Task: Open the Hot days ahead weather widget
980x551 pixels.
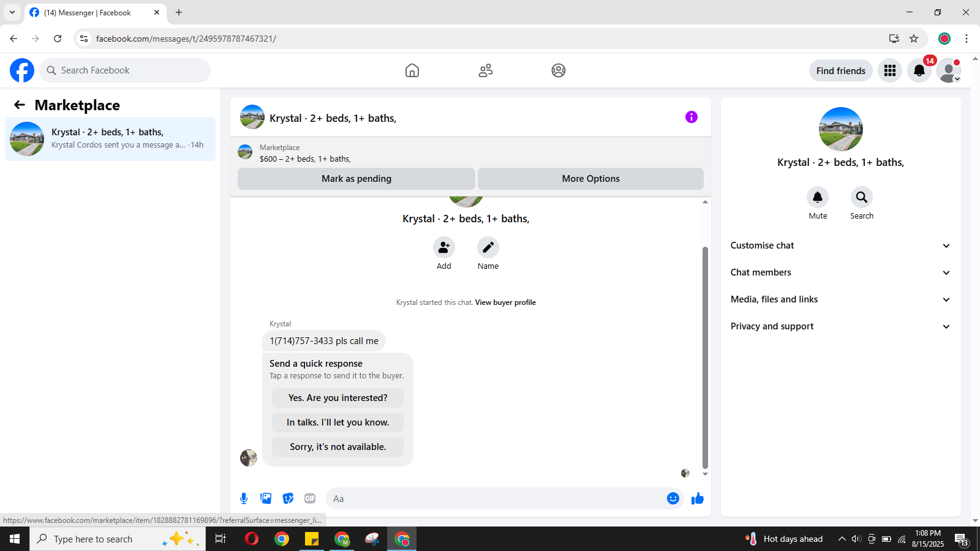Action: click(x=784, y=539)
